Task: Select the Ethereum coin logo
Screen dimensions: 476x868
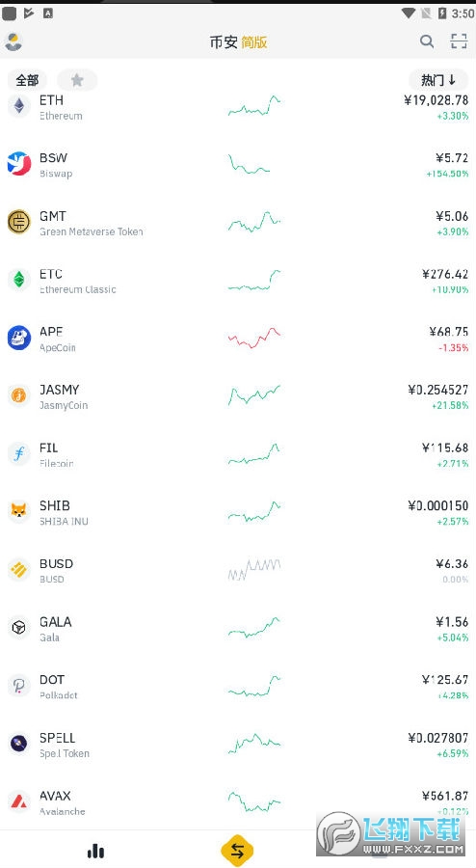Action: (x=19, y=106)
